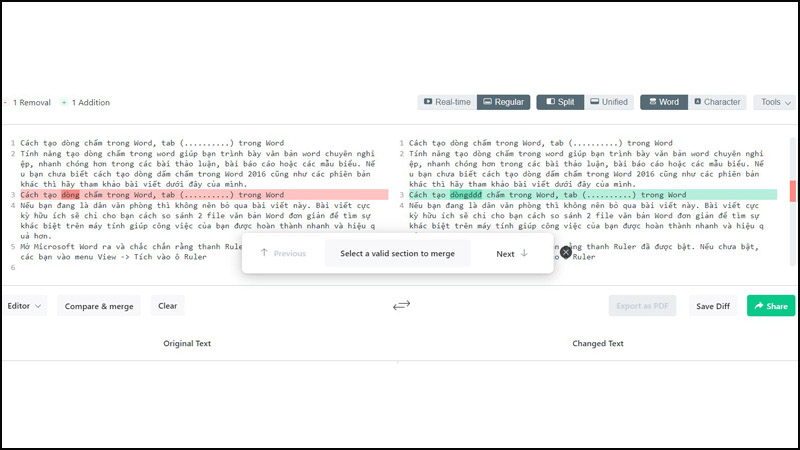Viewport: 800px width, 450px height.
Task: Click the swap texts arrows icon
Action: tap(401, 306)
